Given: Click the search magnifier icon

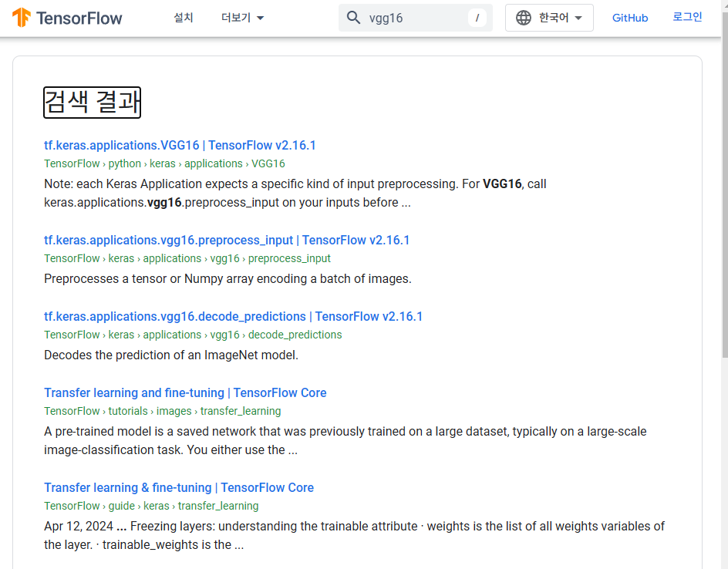Looking at the screenshot, I should click(x=353, y=18).
